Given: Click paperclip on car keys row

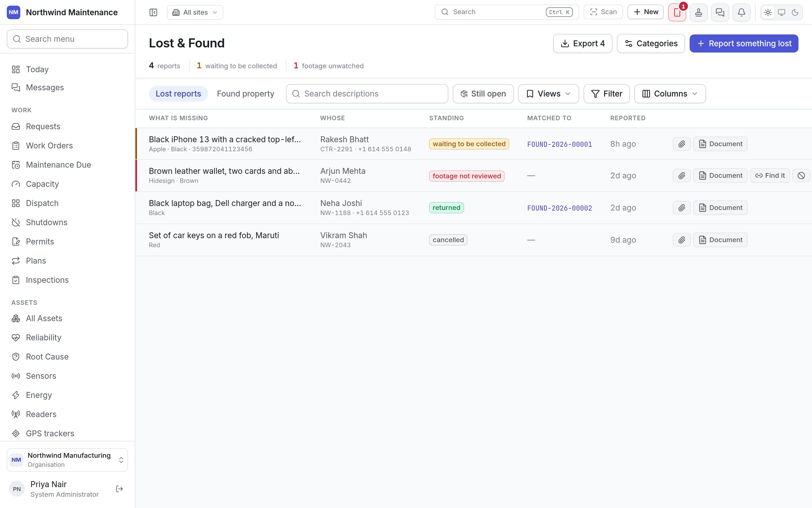Looking at the screenshot, I should (681, 240).
